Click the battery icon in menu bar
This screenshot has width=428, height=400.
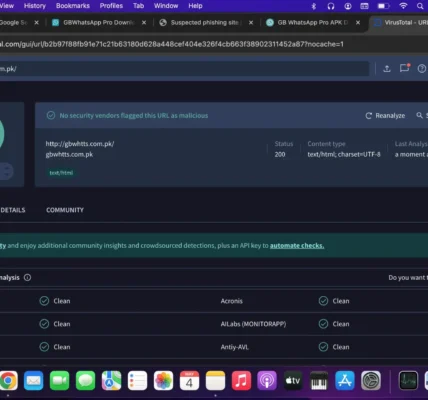[383, 6]
